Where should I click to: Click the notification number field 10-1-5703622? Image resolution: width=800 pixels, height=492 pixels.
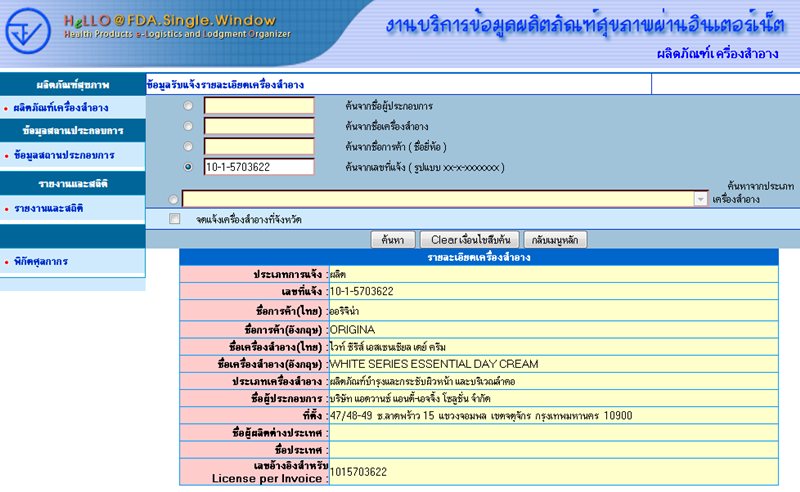coord(259,167)
